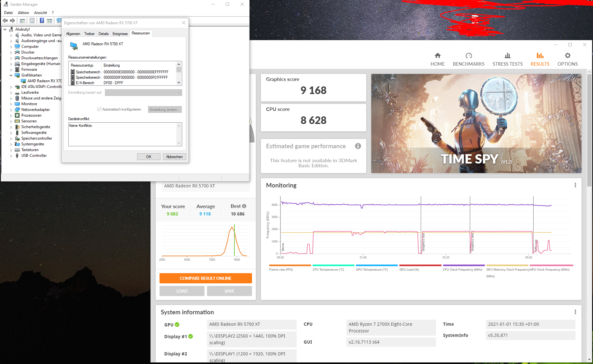
Task: Open the blue help icon in toolbar
Action: pos(42,21)
